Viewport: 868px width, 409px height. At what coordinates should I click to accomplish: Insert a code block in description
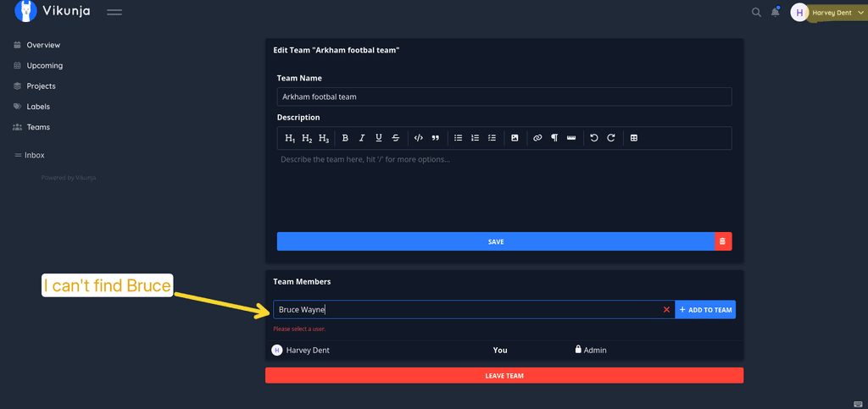point(419,138)
